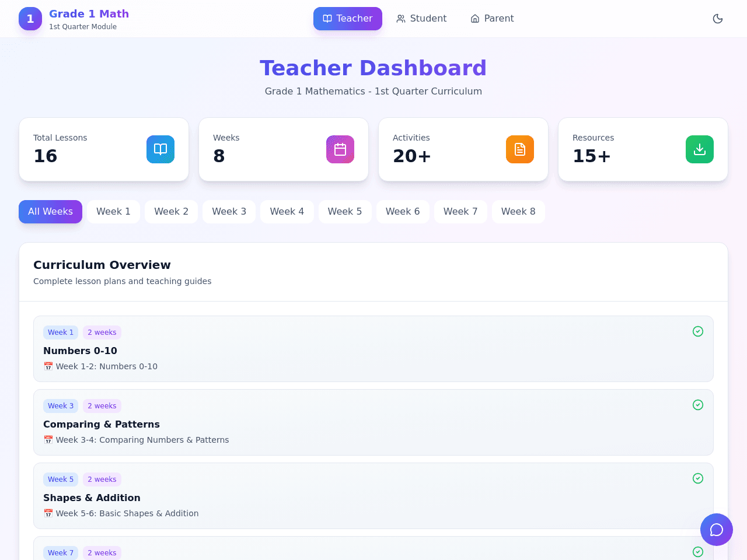Filter curriculum by Week 6

[403, 212]
